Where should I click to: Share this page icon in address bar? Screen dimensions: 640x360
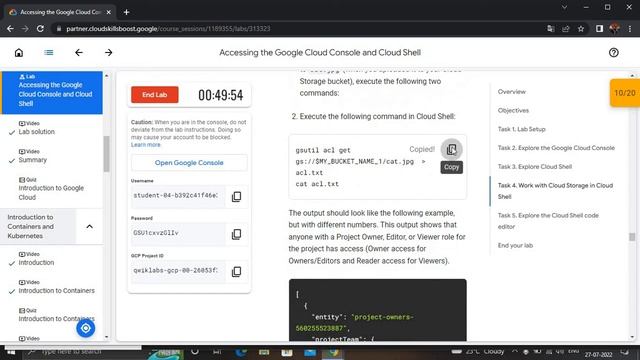point(566,29)
